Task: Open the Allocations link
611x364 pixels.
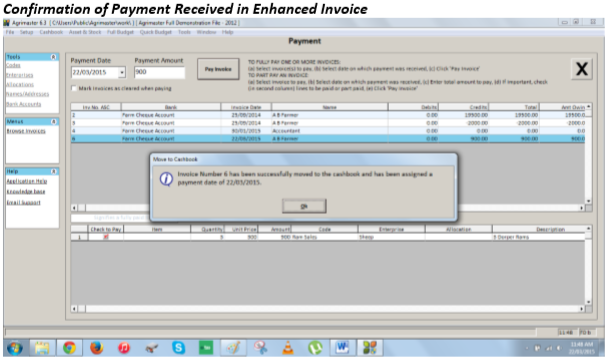Action: click(20, 84)
